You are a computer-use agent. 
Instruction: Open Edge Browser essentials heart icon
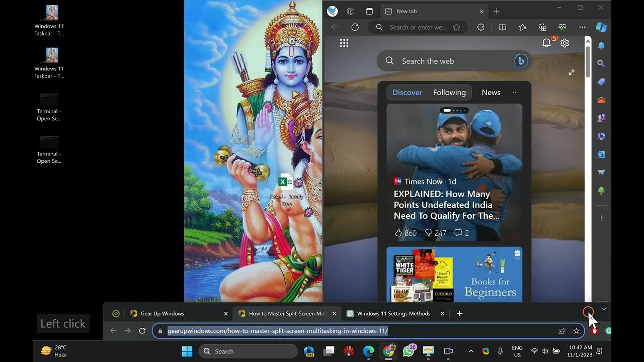point(562,27)
